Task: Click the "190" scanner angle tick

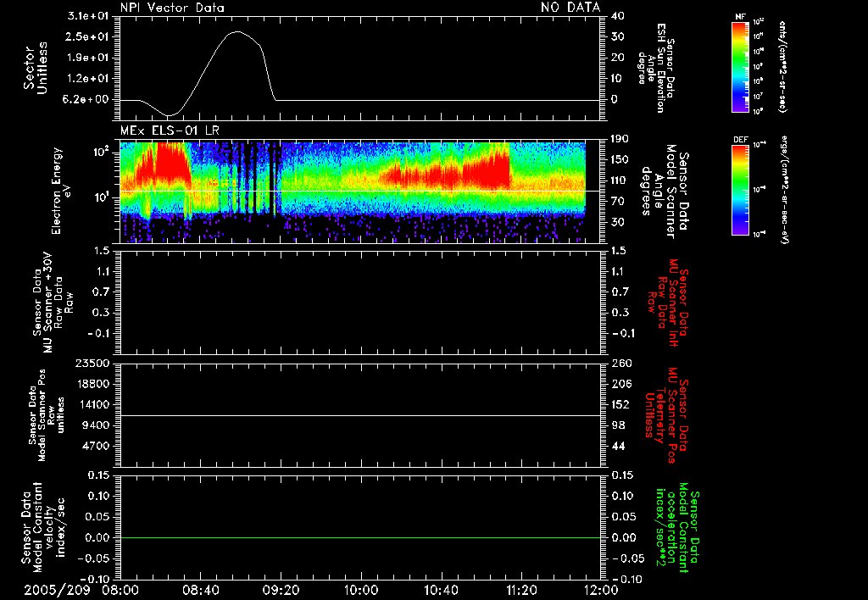Action: [621, 139]
